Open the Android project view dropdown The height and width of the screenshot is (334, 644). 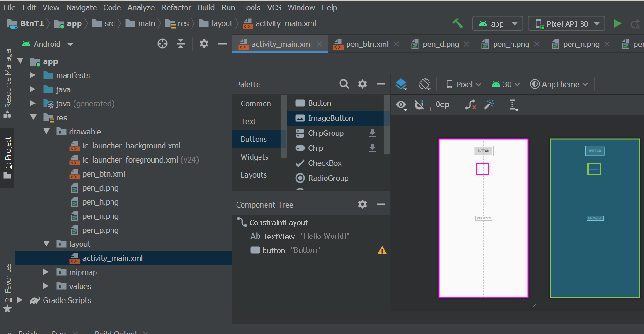(x=48, y=44)
